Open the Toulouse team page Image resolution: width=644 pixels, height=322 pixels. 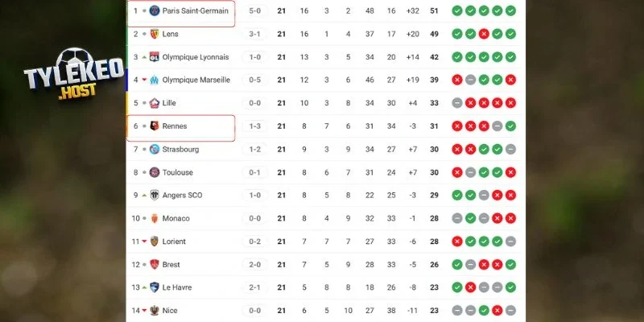coord(179,172)
